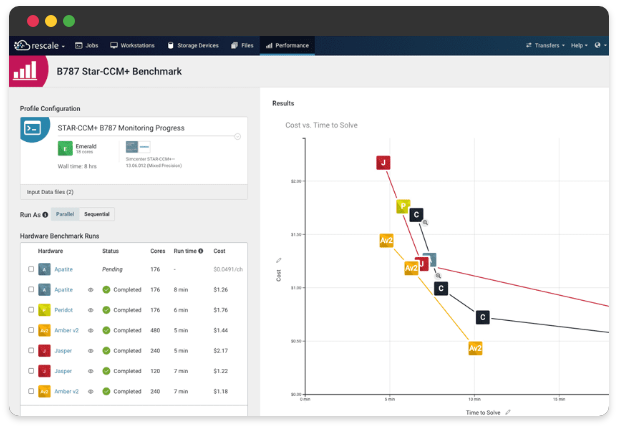Click the lowest Av2 chart marker
This screenshot has height=428, width=618.
click(476, 348)
